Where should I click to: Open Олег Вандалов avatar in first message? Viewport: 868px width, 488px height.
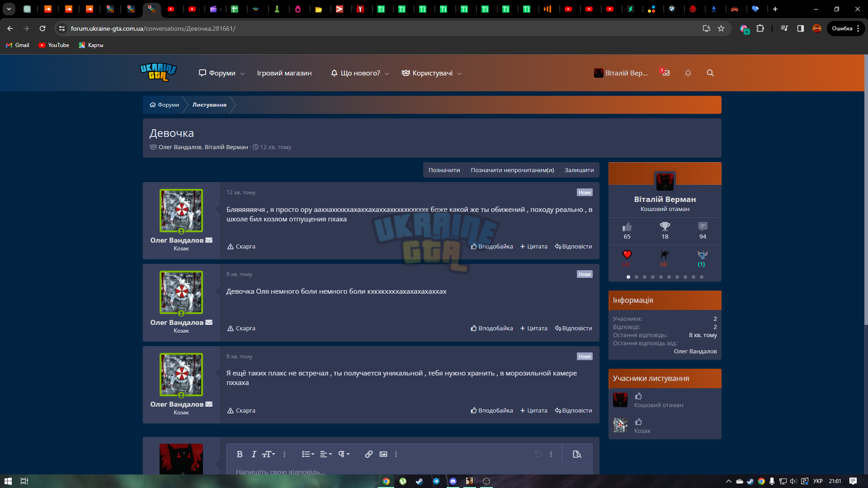tap(181, 211)
